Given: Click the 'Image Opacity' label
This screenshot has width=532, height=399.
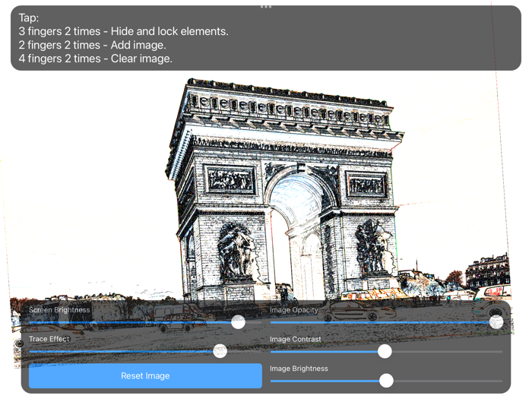Looking at the screenshot, I should point(294,310).
